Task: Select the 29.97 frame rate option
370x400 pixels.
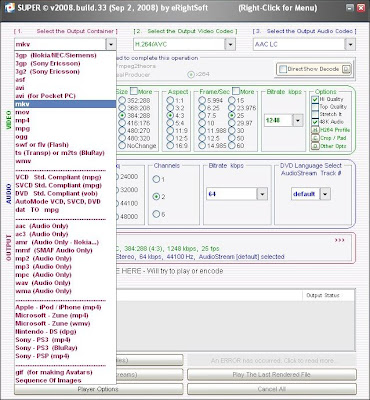Action: [232, 123]
